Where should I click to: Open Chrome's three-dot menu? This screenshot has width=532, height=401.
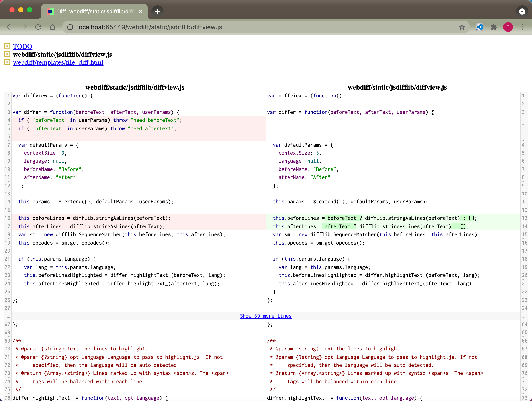pyautogui.click(x=522, y=27)
